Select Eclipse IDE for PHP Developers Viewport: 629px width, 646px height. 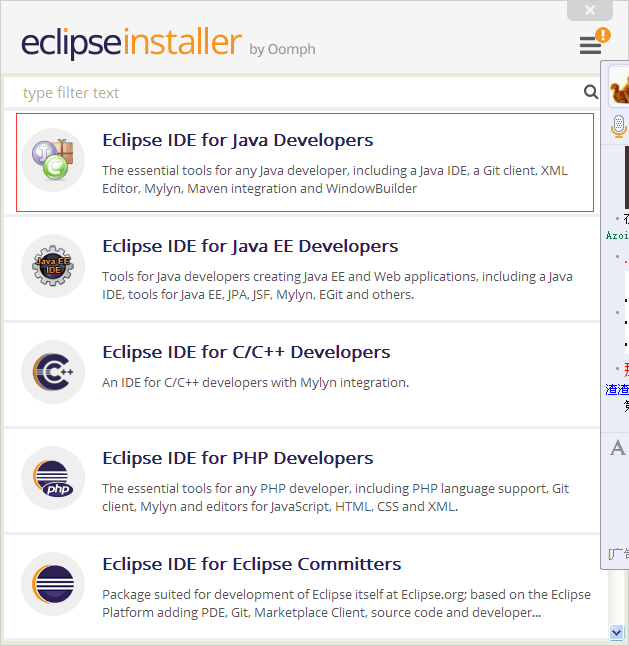pos(238,458)
